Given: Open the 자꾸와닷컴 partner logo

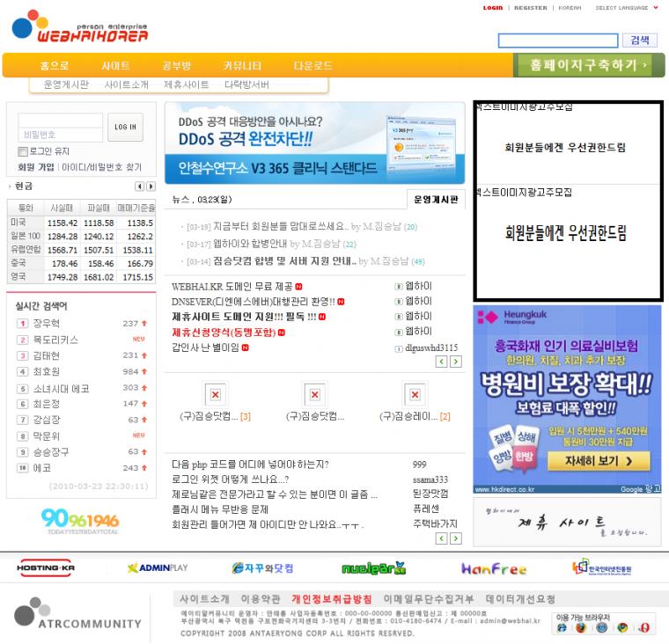Looking at the screenshot, I should pyautogui.click(x=262, y=568).
